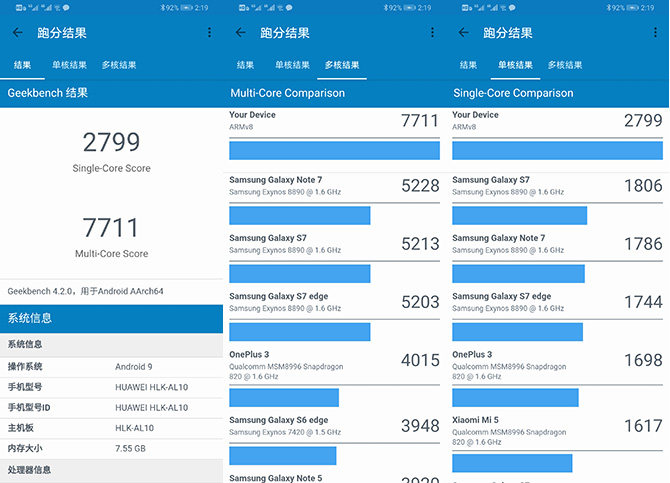Image resolution: width=670 pixels, height=483 pixels.
Task: Click the 主板 HLK-AL10 row
Action: pos(112,428)
